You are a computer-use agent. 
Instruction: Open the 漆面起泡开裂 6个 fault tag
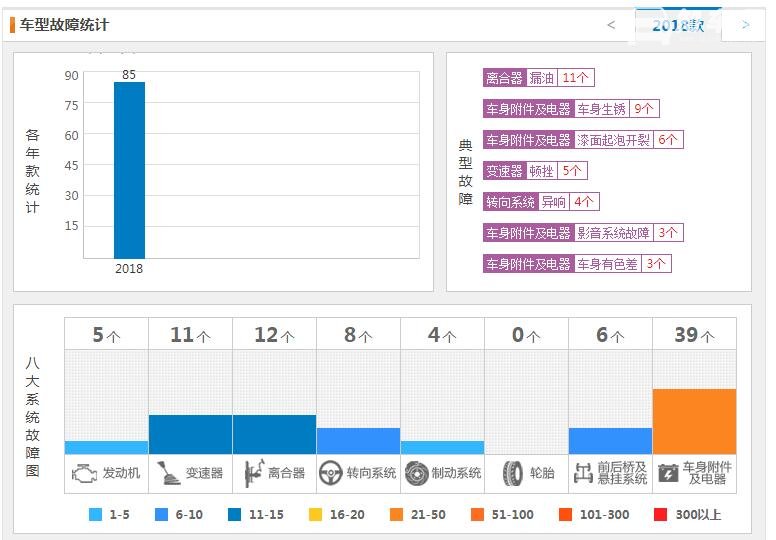(583, 140)
